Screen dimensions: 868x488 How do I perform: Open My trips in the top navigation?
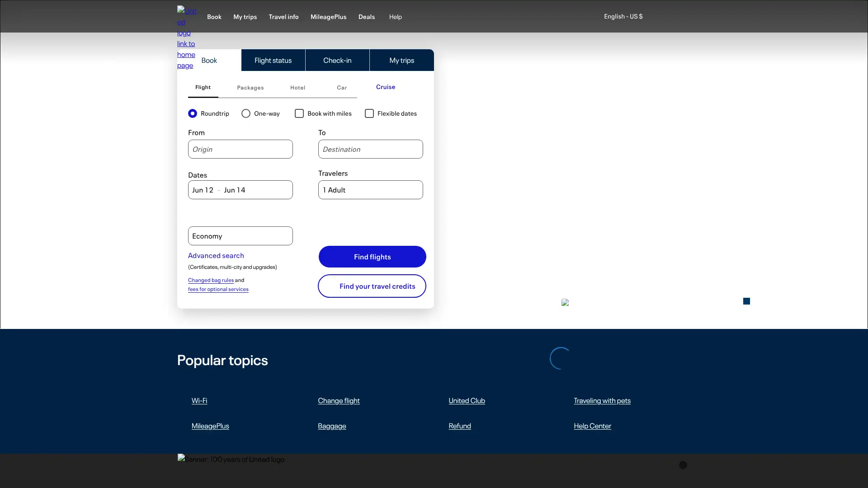pyautogui.click(x=245, y=17)
